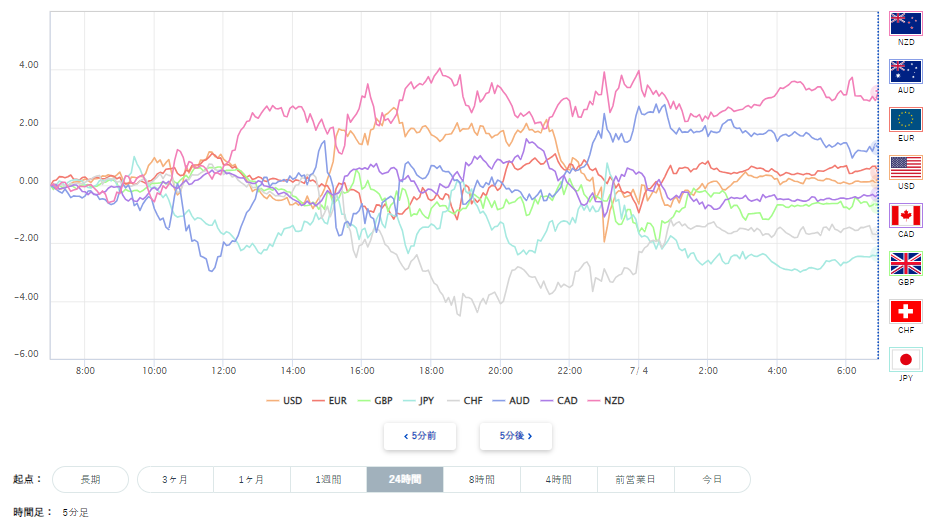The width and height of the screenshot is (936, 532).
Task: Select the active 24時間 range
Action: 405,479
